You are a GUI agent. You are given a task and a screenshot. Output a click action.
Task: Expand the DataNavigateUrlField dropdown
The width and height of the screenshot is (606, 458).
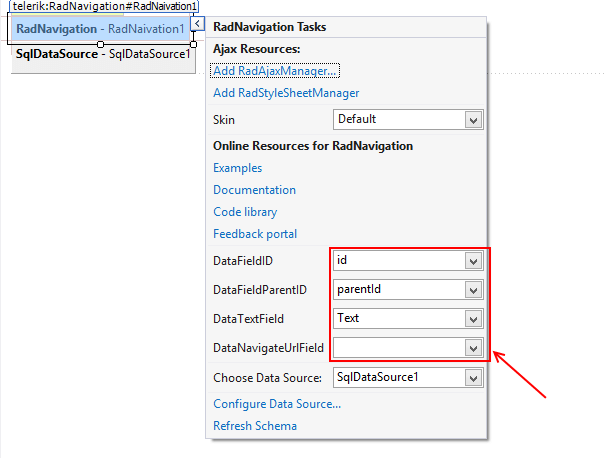473,348
